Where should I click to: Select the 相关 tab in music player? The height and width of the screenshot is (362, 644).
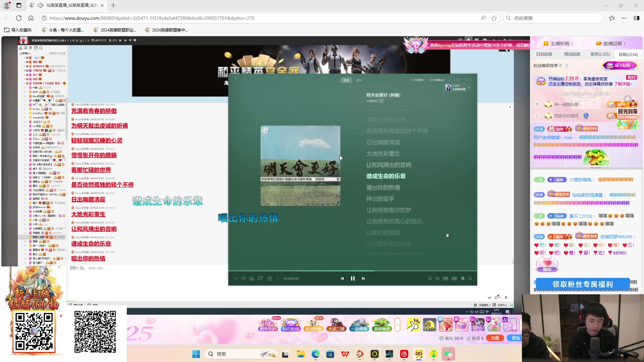pyautogui.click(x=359, y=80)
